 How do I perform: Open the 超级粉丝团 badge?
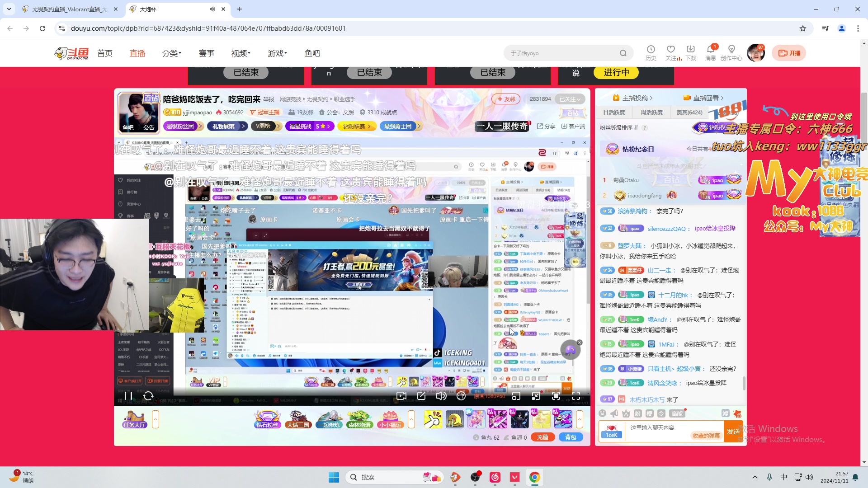(x=183, y=126)
